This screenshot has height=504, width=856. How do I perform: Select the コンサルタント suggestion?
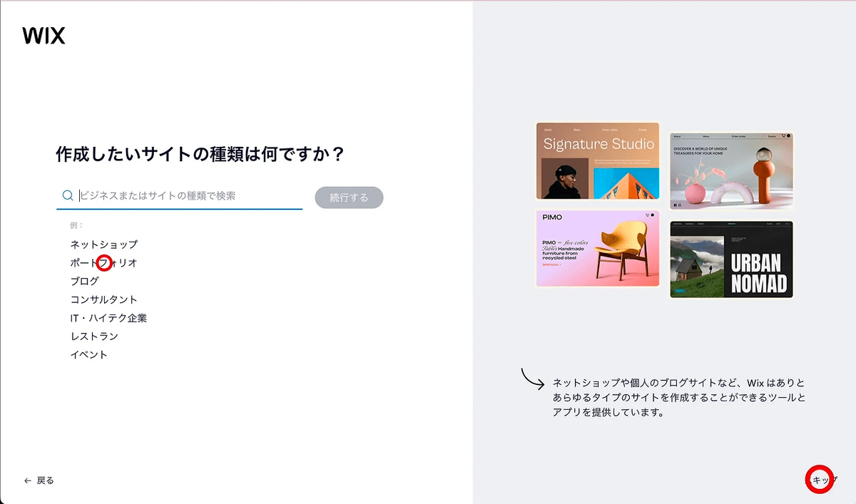pos(104,299)
